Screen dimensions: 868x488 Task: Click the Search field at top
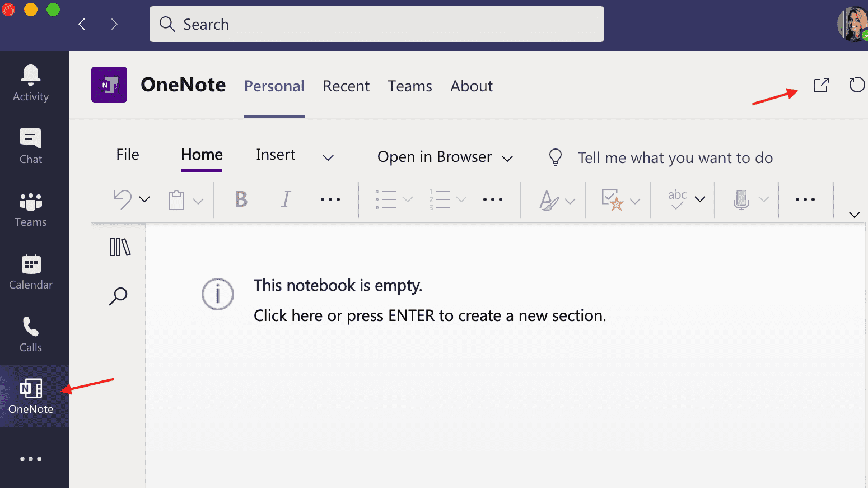(x=376, y=25)
